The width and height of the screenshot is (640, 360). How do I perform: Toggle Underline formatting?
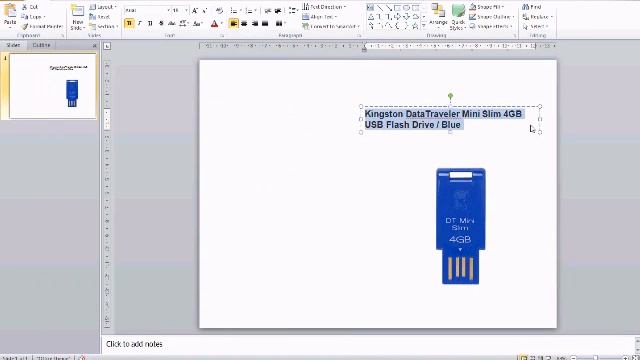pos(150,24)
